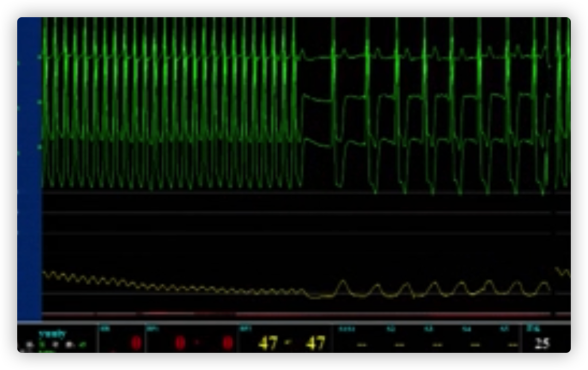Click the last red 0 value
Image resolution: width=588 pixels, height=370 pixels.
[228, 343]
